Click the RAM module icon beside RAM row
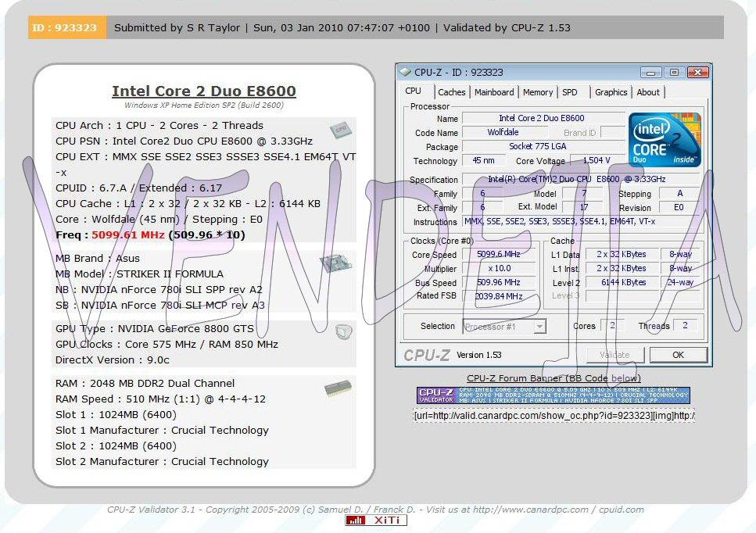 click(338, 388)
